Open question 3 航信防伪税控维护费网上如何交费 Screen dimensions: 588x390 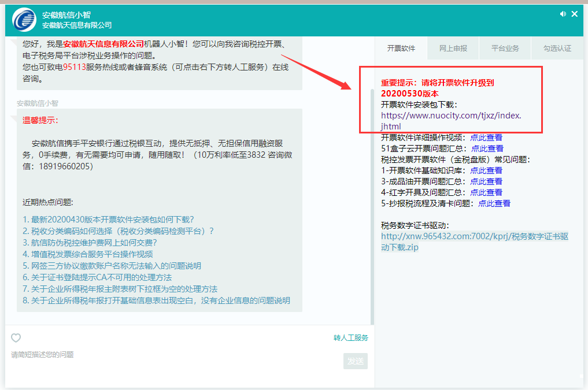pyautogui.click(x=90, y=243)
